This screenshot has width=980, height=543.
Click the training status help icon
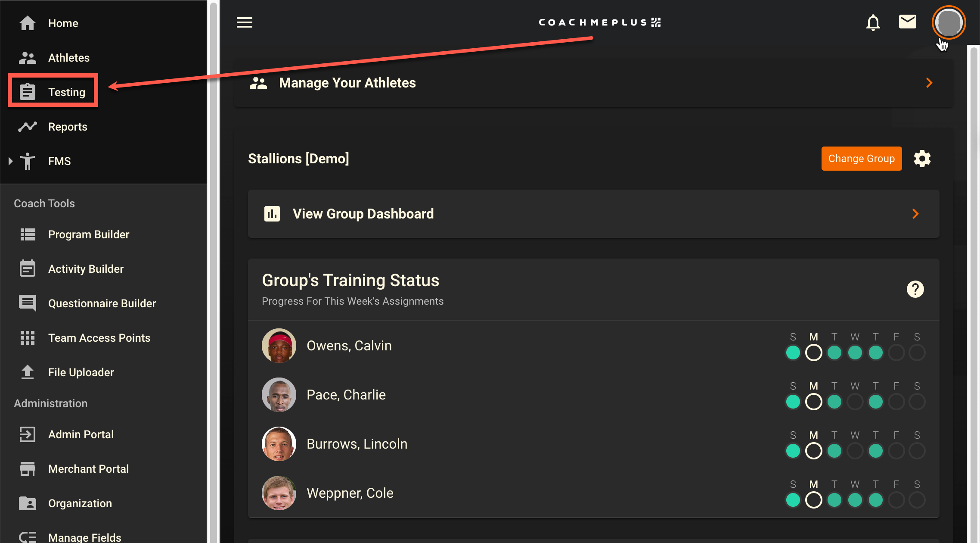[x=915, y=289]
